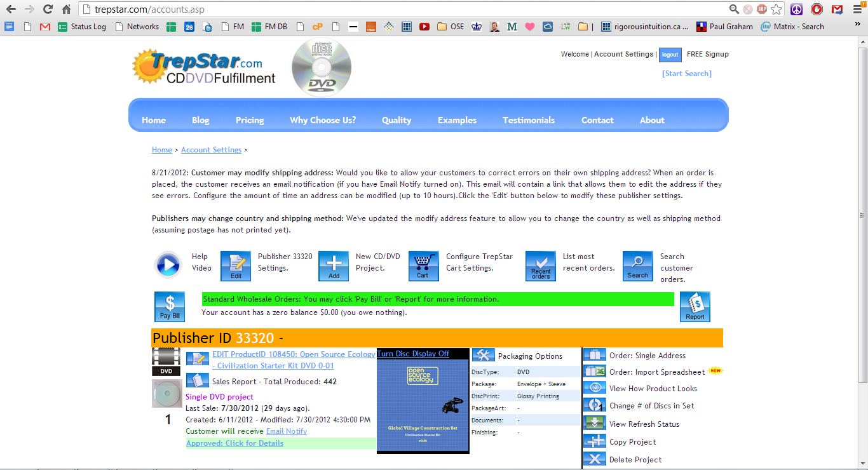
Task: Click the Add new CD/DVD project icon
Action: click(x=334, y=265)
